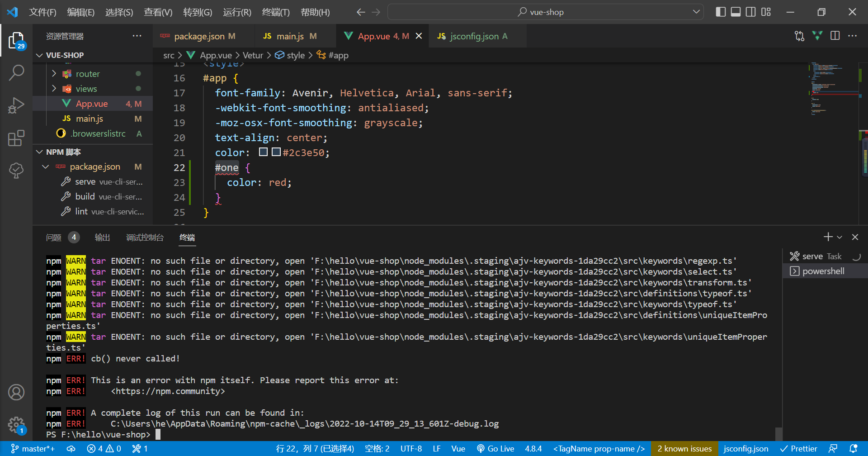The width and height of the screenshot is (868, 456).
Task: Click the Go Live status button
Action: coord(495,449)
